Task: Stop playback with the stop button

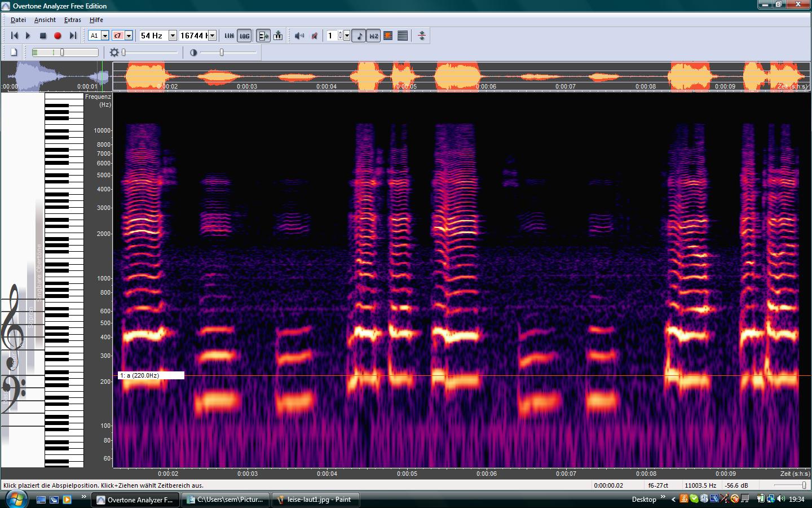Action: [43, 36]
